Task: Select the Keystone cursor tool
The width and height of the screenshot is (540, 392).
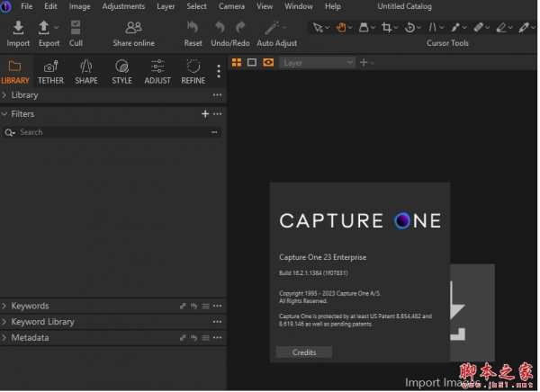Action: tap(433, 27)
